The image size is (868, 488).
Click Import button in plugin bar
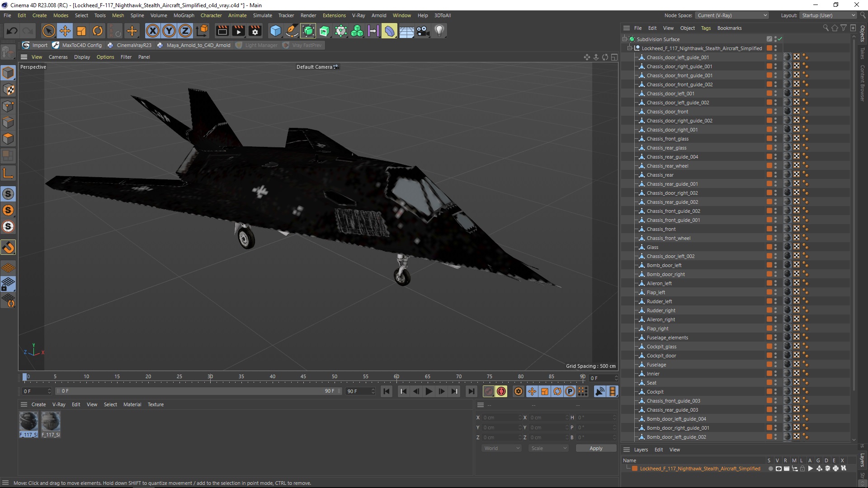point(35,45)
